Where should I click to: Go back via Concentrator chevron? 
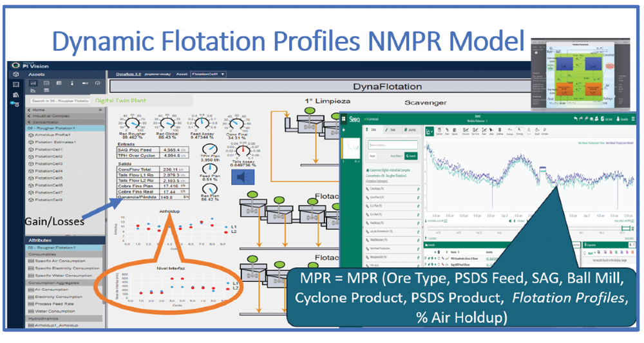click(x=29, y=122)
